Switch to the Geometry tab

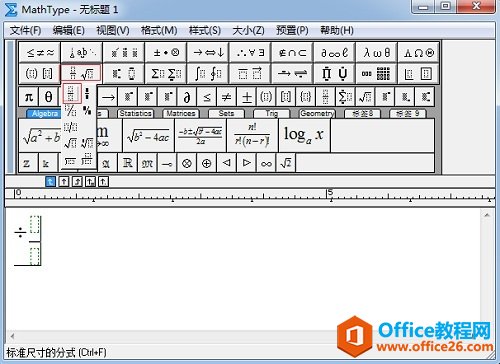pos(317,114)
